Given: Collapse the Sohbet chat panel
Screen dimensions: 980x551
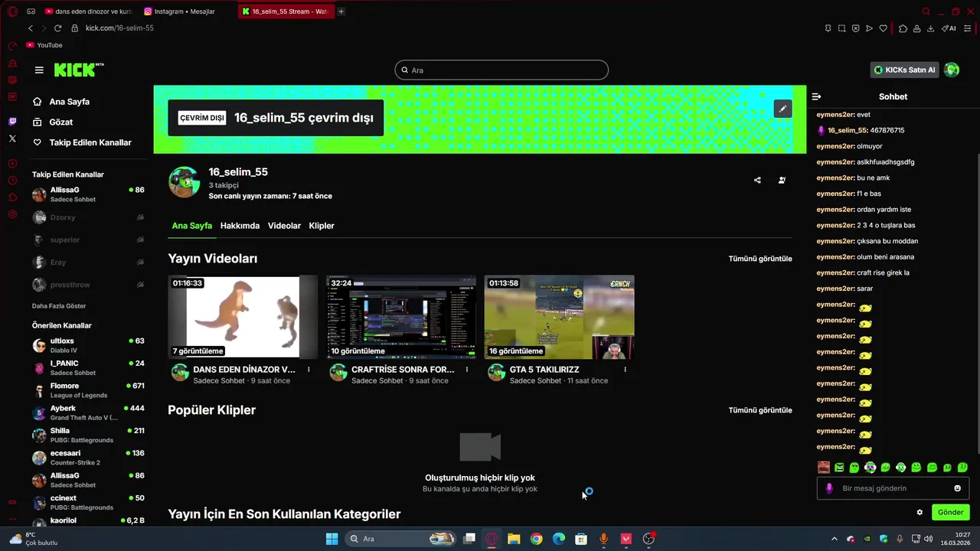Looking at the screenshot, I should [x=816, y=96].
